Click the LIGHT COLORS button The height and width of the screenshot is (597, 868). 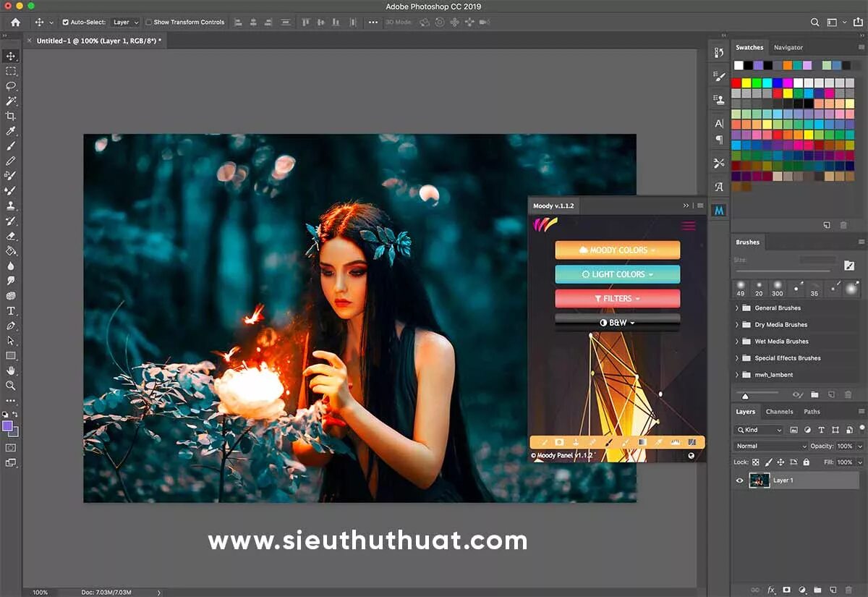point(618,274)
